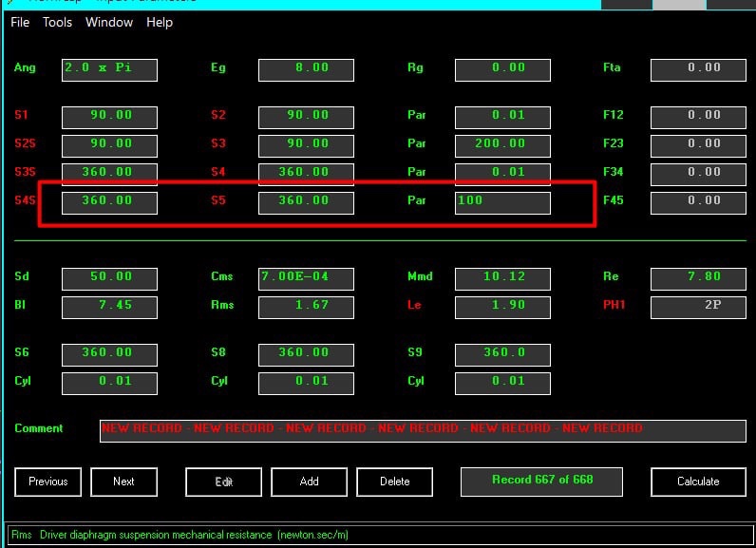
Task: Click the Ang label
Action: click(x=25, y=67)
